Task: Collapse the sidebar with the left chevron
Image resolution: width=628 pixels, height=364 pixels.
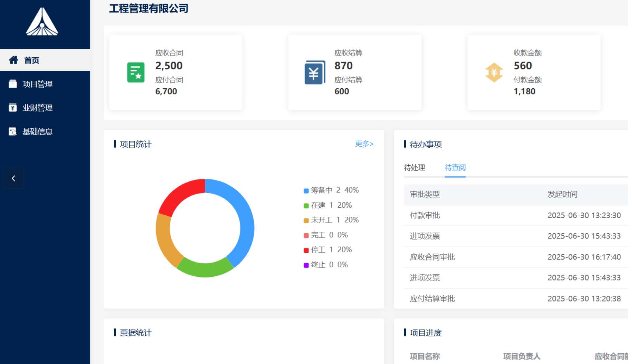Action: [x=13, y=178]
